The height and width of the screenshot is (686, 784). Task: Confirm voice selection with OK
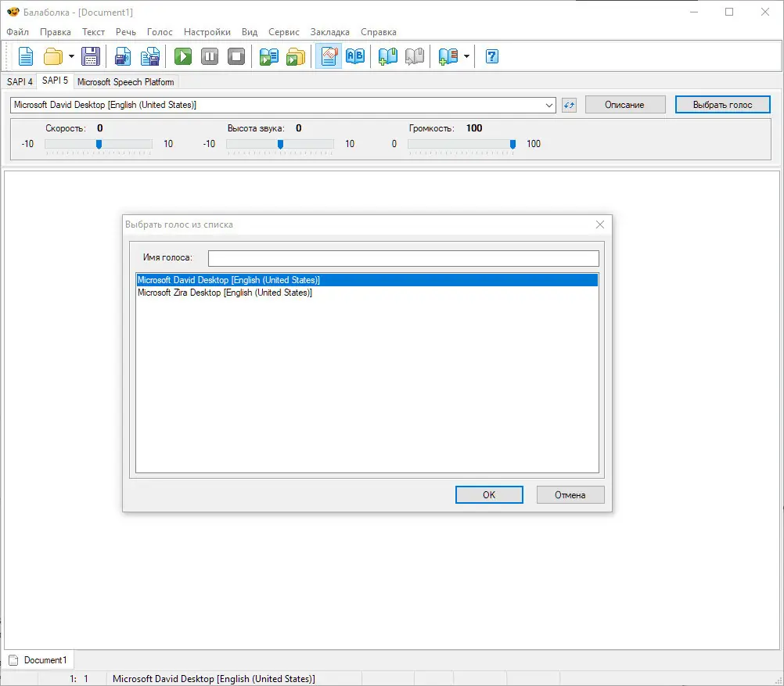(x=489, y=494)
